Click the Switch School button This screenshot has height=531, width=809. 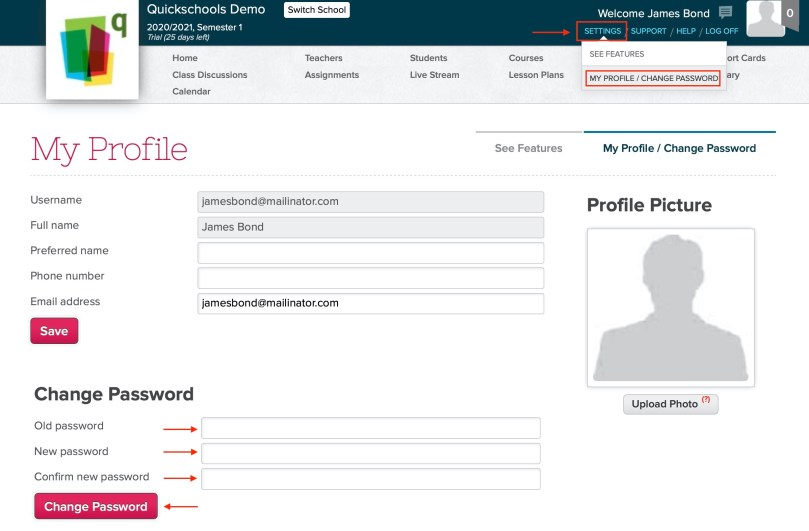point(316,10)
